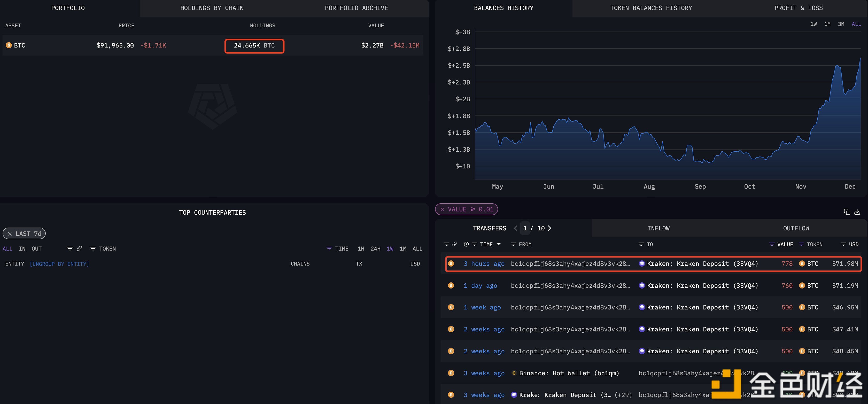Download transfers with the download icon

[x=857, y=212]
